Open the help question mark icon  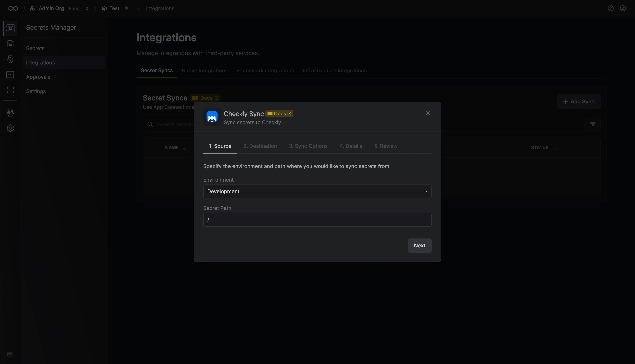(611, 8)
